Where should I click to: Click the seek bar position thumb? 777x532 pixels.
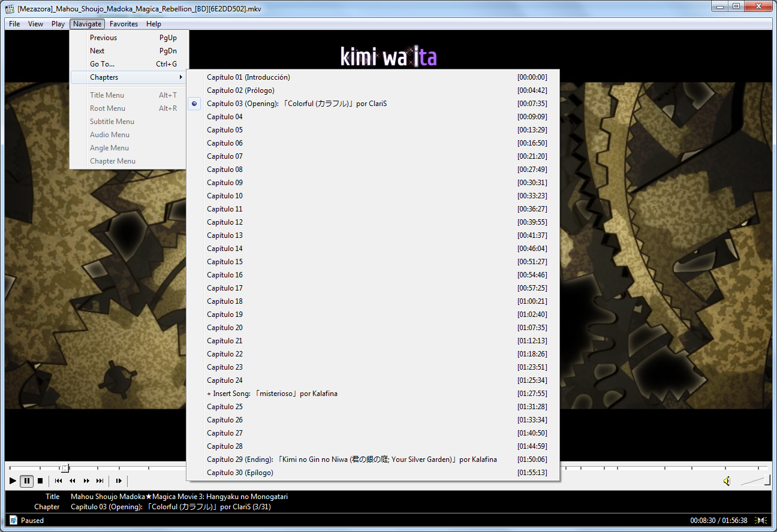(65, 468)
